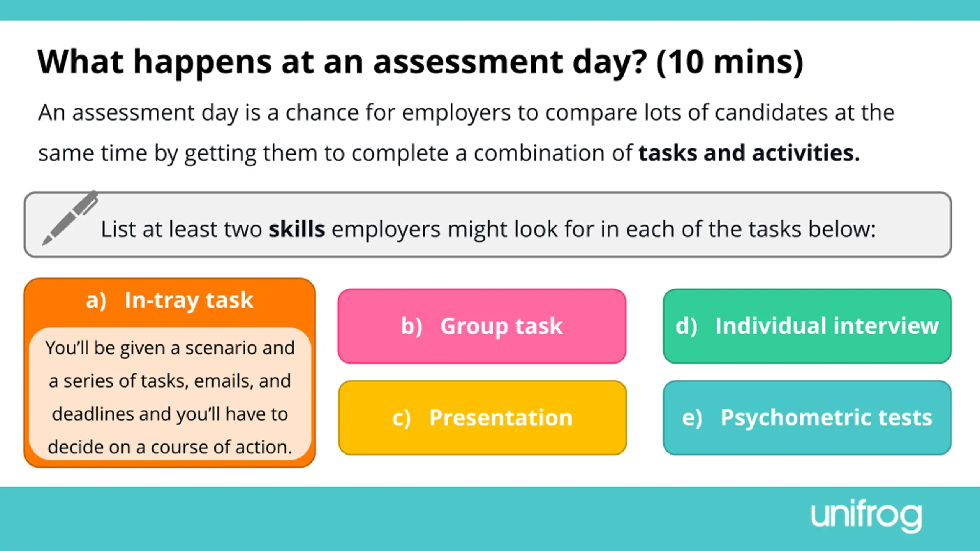Click the teal footer bar
Screen dimensions: 980x551
[x=490, y=519]
